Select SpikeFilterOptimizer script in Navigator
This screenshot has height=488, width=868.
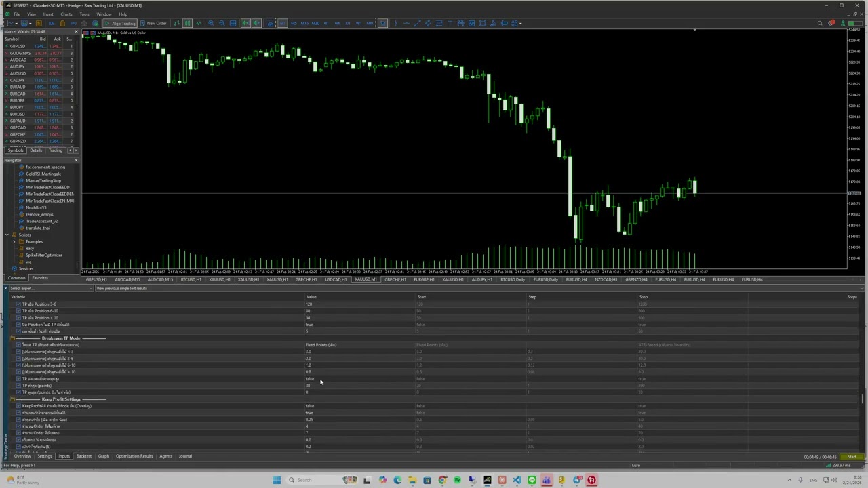[44, 255]
